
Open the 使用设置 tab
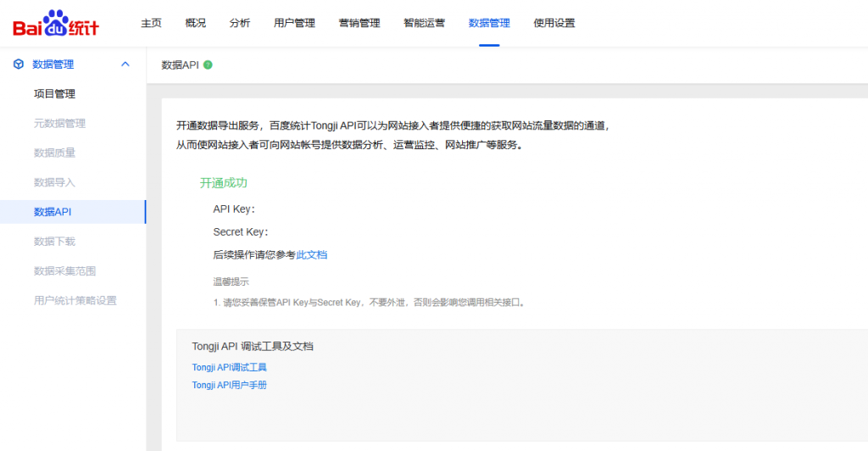click(554, 23)
